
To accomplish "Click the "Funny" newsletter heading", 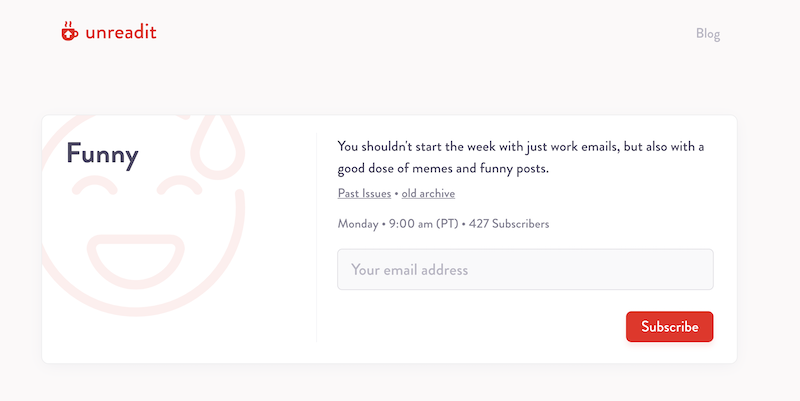I will click(102, 154).
